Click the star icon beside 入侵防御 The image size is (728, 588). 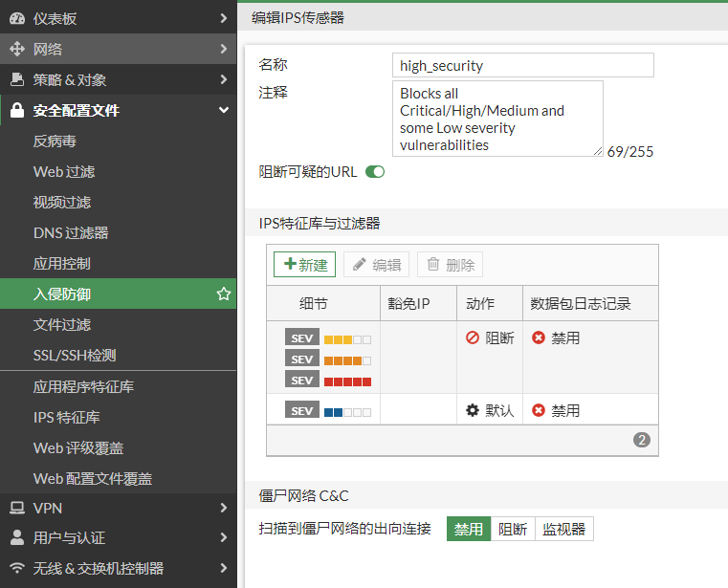224,294
